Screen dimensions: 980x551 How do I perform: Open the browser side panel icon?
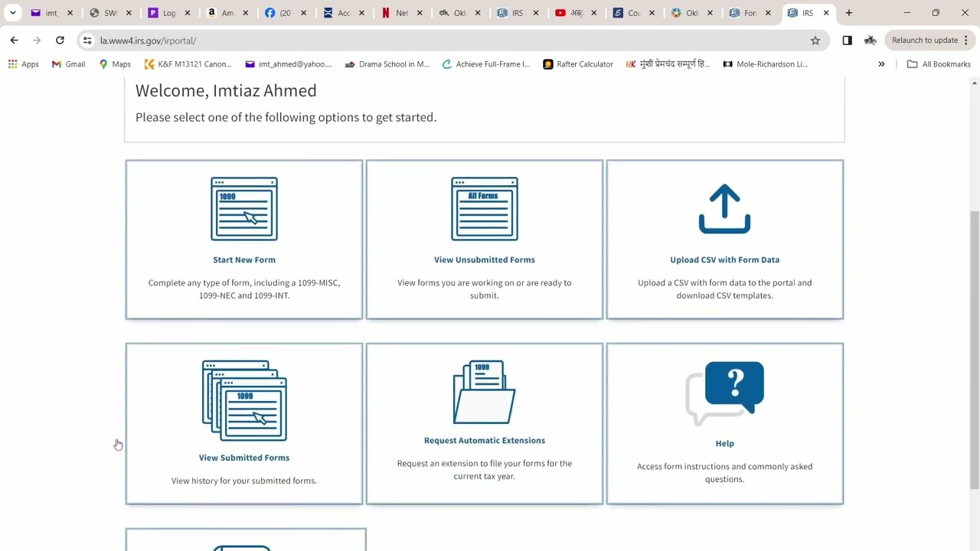point(847,41)
